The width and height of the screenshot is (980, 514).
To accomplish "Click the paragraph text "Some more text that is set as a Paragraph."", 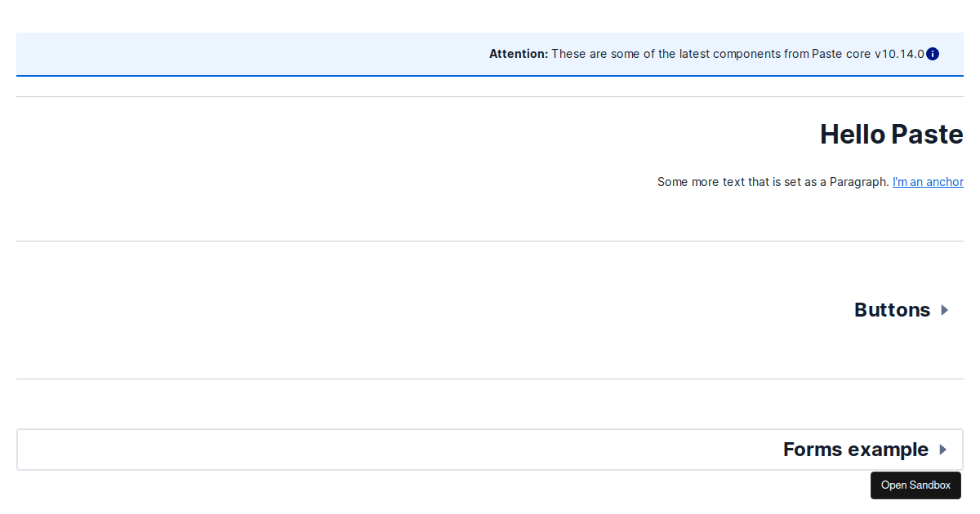I will point(773,182).
